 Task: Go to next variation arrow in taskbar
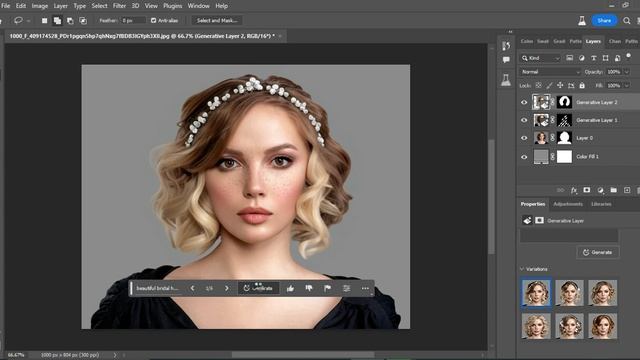(x=227, y=288)
